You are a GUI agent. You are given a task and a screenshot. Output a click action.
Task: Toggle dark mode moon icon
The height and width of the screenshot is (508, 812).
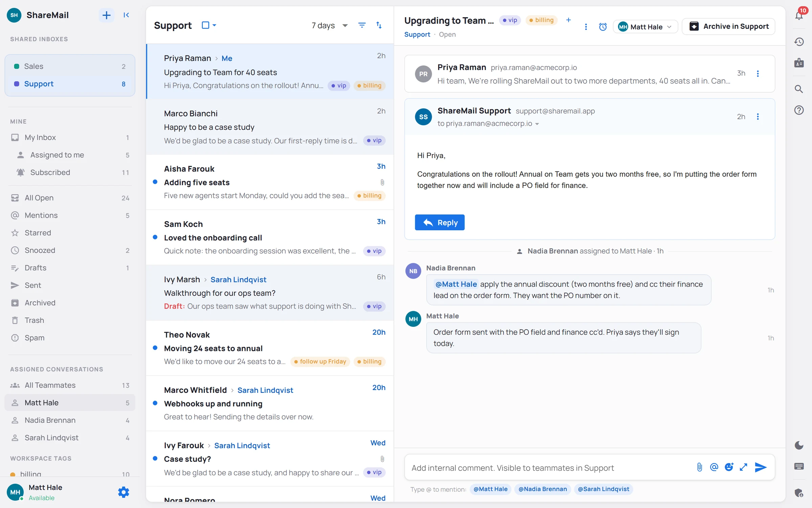pos(799,445)
